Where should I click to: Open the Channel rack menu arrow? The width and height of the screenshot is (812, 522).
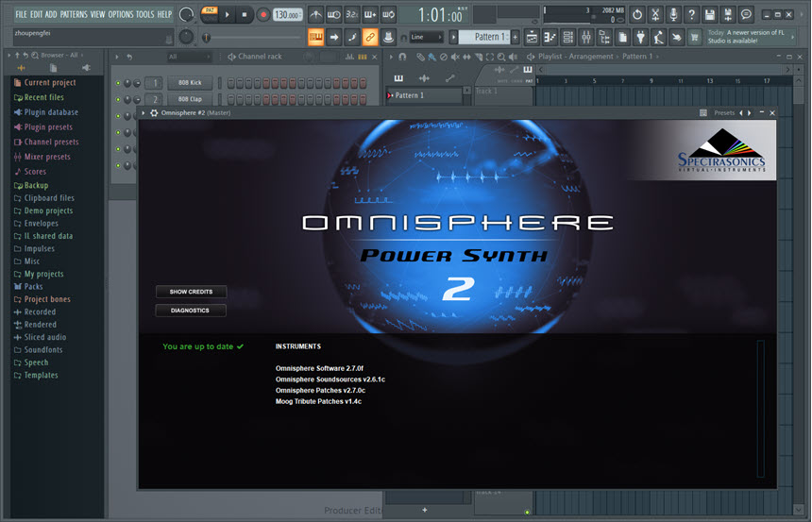pyautogui.click(x=117, y=57)
